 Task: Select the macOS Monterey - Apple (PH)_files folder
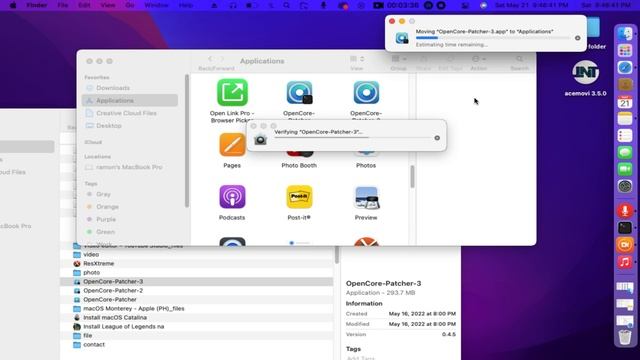click(x=197, y=309)
